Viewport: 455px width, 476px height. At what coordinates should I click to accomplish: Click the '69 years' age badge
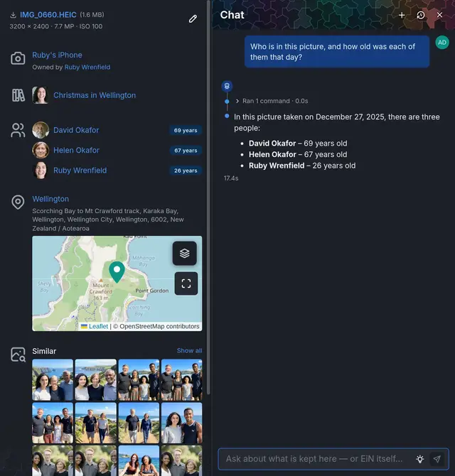[186, 131]
